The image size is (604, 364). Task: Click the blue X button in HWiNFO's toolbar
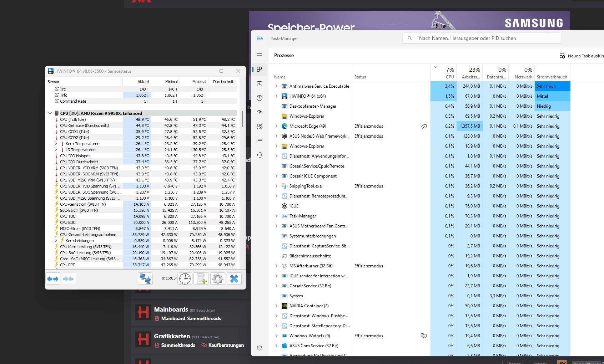(234, 279)
